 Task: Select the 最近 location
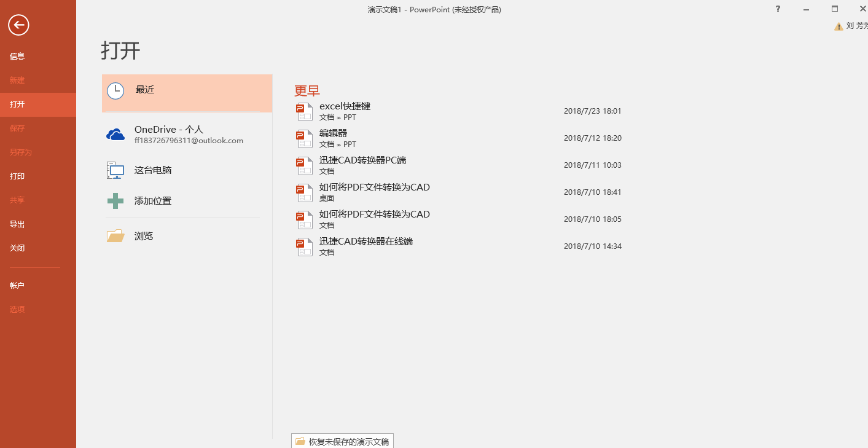click(187, 93)
